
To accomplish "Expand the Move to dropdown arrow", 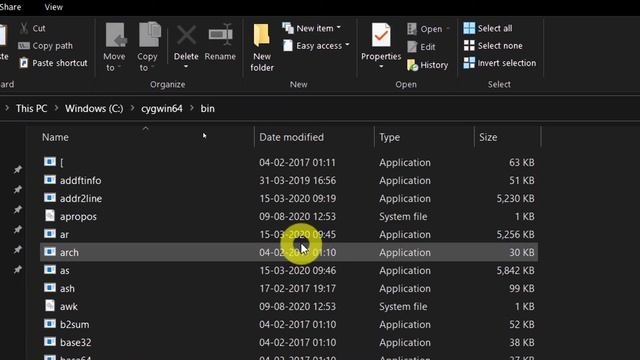I will pos(119,67).
